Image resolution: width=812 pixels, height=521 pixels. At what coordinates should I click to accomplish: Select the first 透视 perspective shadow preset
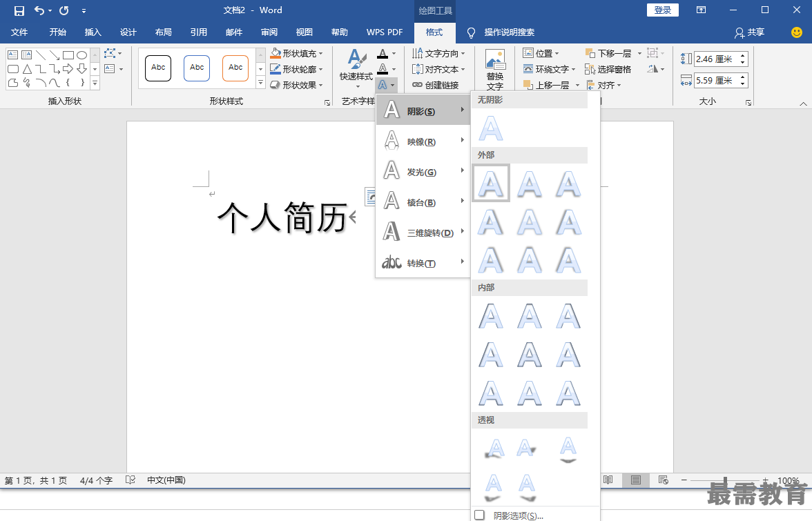(x=494, y=448)
